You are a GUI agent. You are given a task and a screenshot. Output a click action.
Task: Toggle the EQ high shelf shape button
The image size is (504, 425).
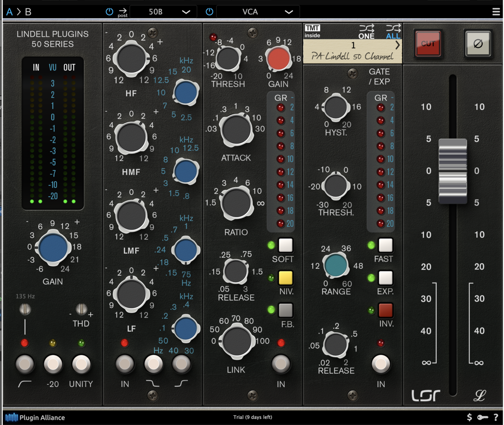click(181, 364)
